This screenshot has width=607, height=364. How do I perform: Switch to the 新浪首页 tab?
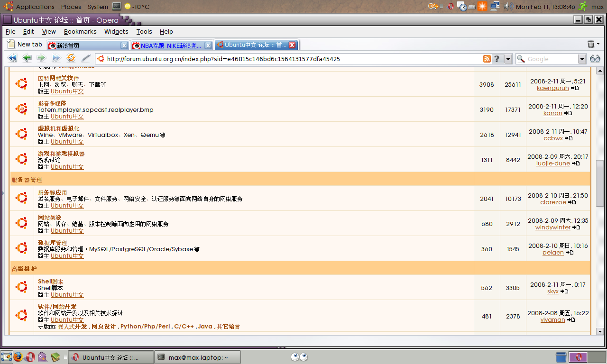point(88,45)
